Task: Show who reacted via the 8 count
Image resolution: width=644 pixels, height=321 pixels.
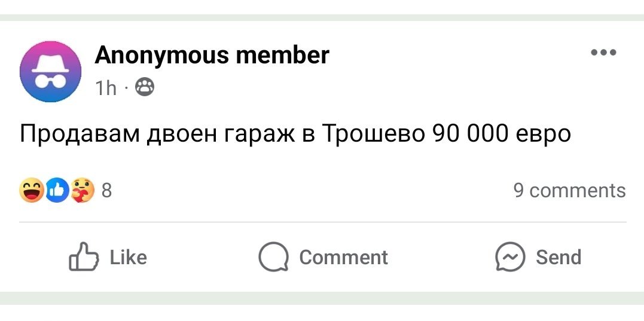Action: click(x=106, y=191)
